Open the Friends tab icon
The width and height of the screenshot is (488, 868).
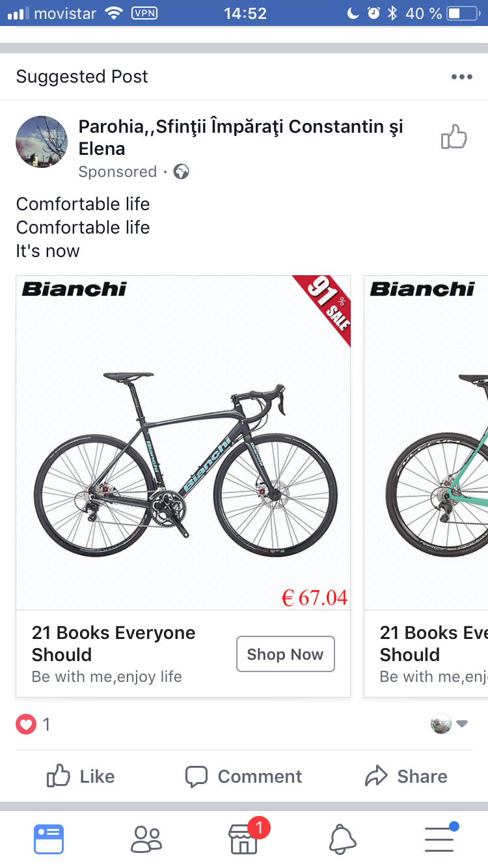pyautogui.click(x=146, y=839)
